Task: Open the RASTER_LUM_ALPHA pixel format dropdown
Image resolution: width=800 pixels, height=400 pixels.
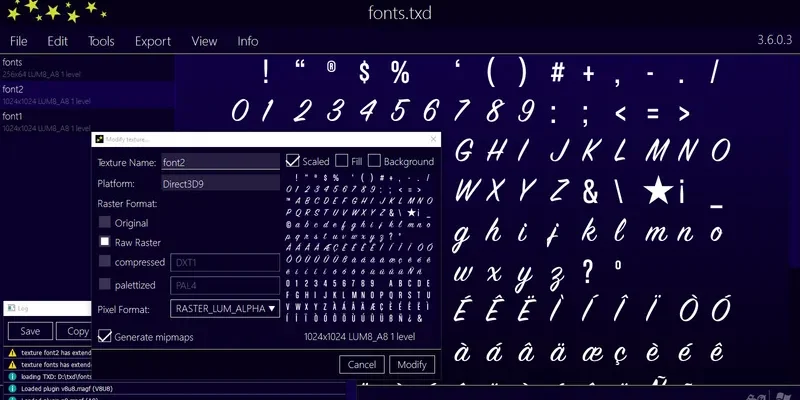Action: 225,308
